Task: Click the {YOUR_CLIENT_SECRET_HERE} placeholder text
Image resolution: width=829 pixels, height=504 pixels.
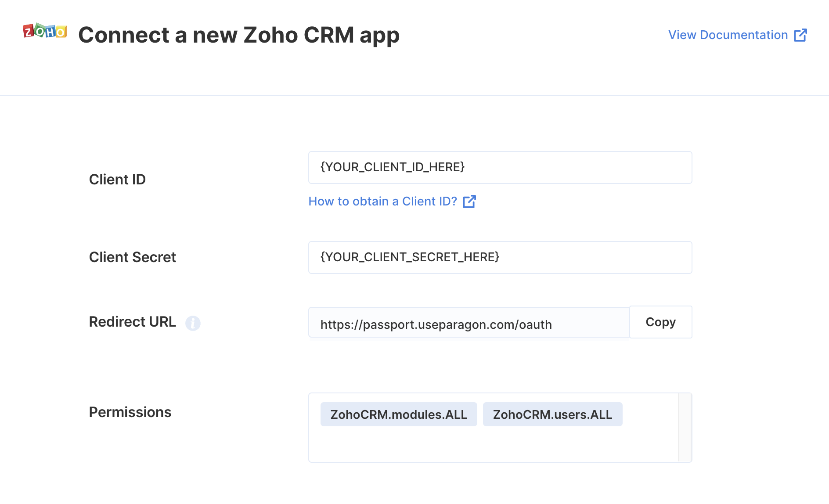Action: (410, 257)
